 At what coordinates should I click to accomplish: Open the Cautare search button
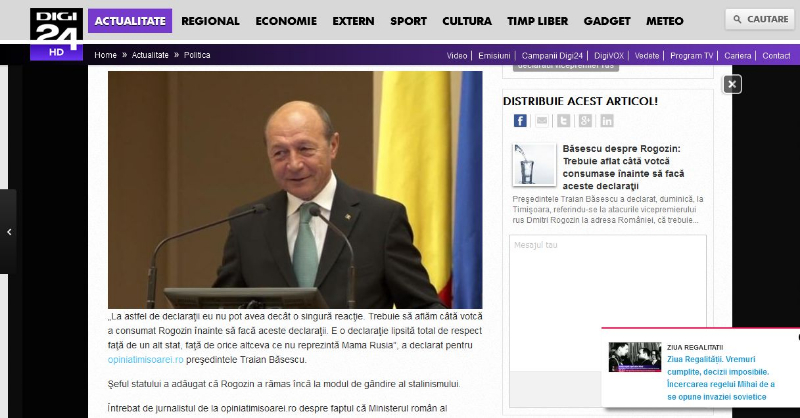click(760, 19)
